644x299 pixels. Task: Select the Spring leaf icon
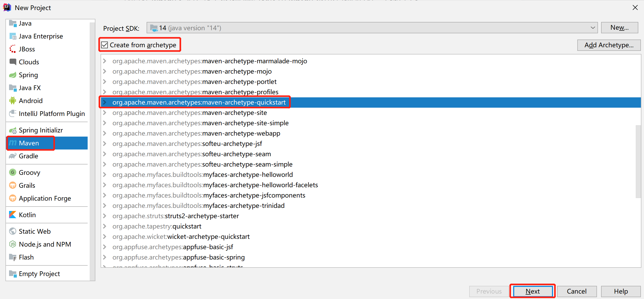[x=13, y=75]
